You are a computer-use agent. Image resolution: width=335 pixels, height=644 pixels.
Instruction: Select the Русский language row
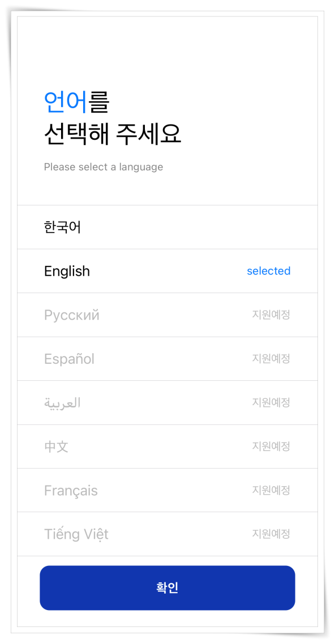(167, 315)
